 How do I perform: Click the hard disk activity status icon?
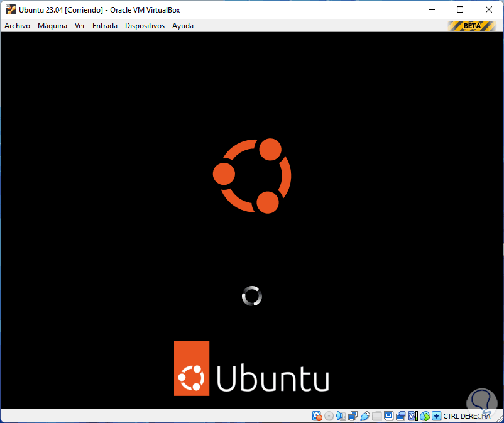pos(317,416)
